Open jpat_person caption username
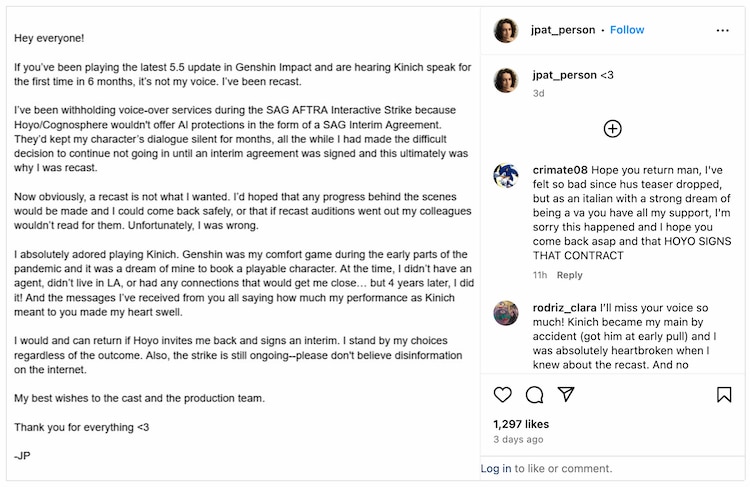 (x=564, y=75)
